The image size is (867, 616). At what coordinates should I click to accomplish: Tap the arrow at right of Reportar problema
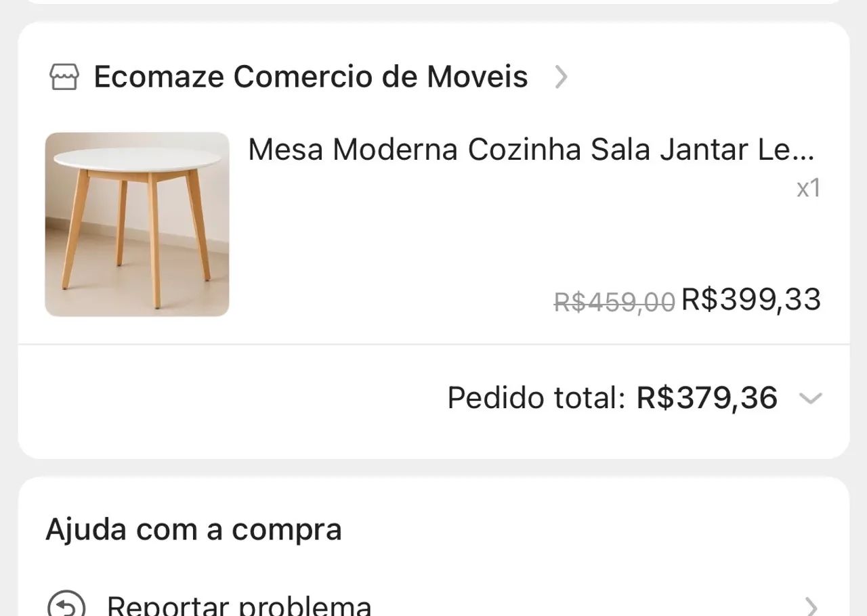tap(811, 606)
